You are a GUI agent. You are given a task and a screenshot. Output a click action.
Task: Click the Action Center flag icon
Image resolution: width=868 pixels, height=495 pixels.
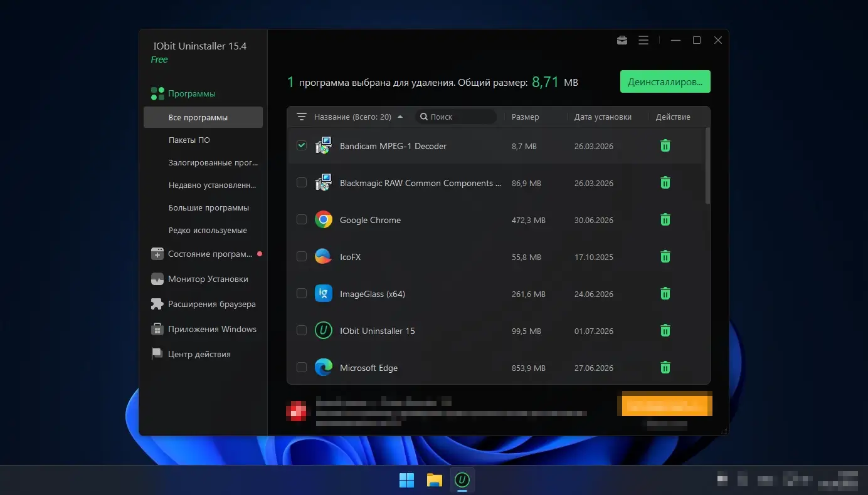[x=157, y=355]
